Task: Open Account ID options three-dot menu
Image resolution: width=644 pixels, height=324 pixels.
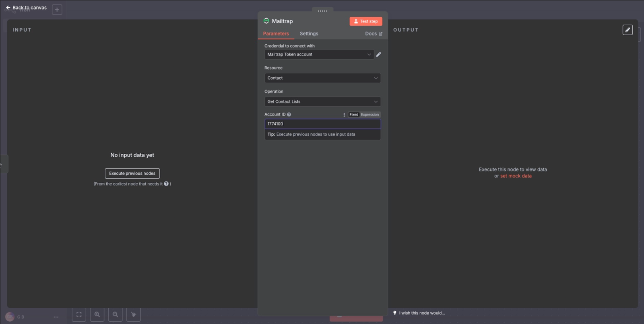Action: 344,115
